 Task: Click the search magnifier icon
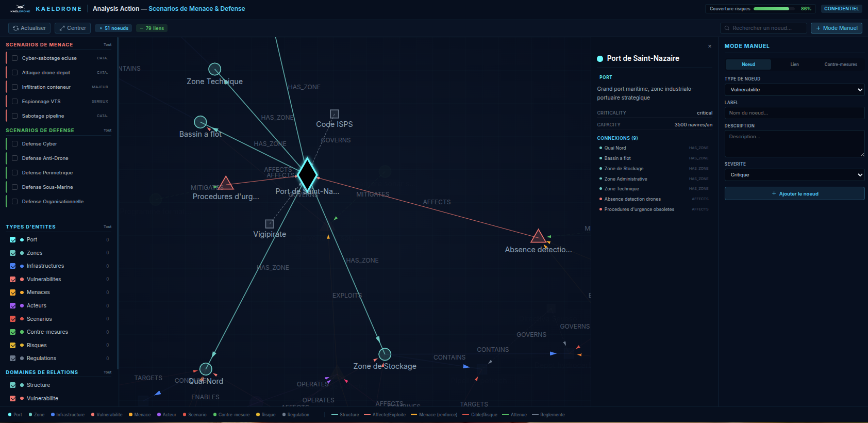[x=727, y=28]
